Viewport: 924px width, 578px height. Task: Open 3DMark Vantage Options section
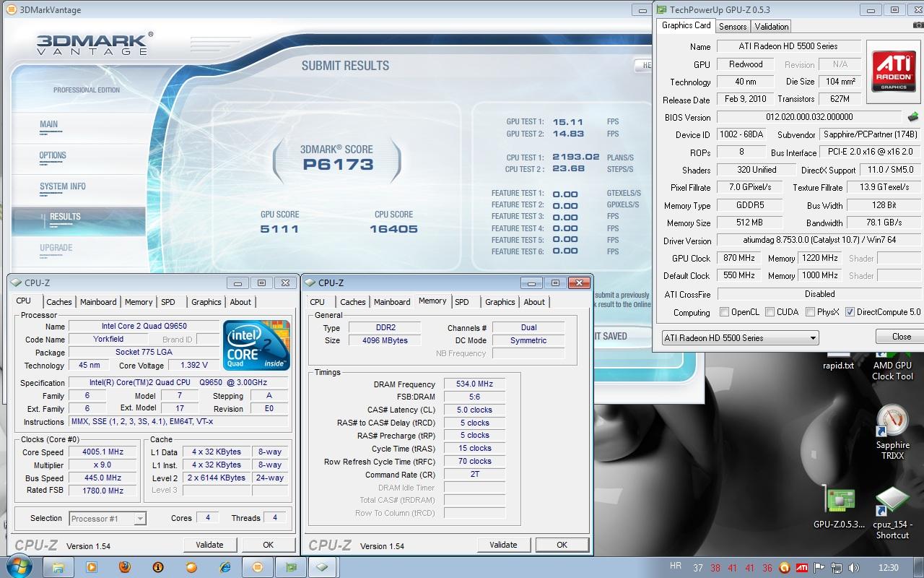[x=53, y=155]
